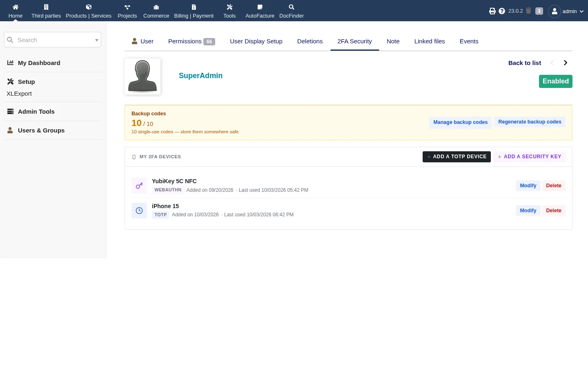This screenshot has width=588, height=368.
Task: Open the search box dropdown arrow
Action: click(x=97, y=40)
